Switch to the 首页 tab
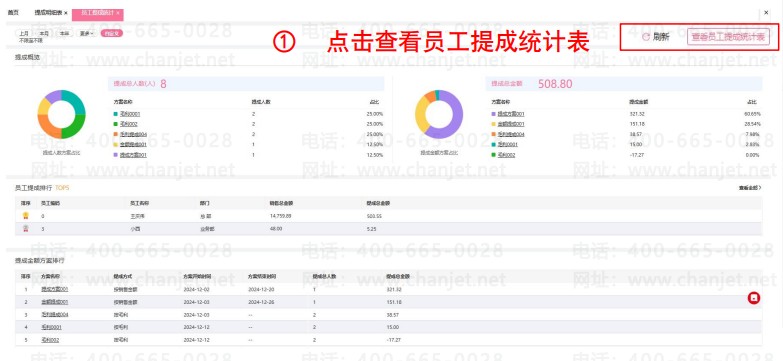This screenshot has width=783, height=361. (x=13, y=12)
